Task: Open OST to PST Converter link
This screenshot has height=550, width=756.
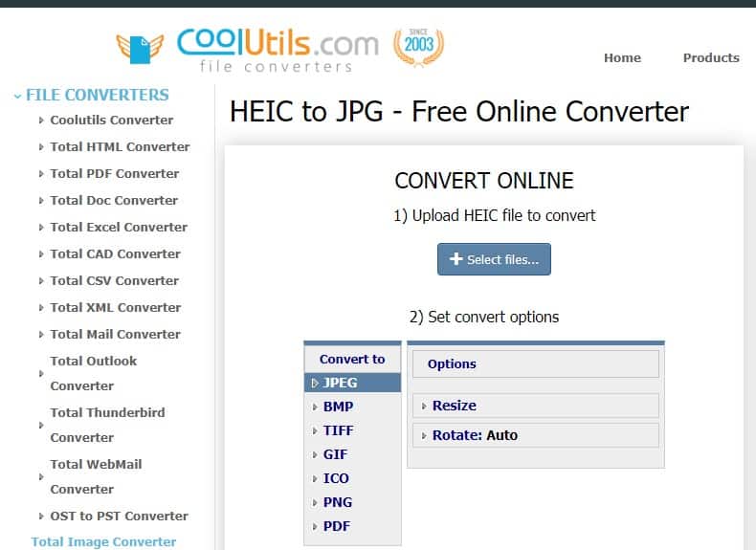Action: (119, 517)
